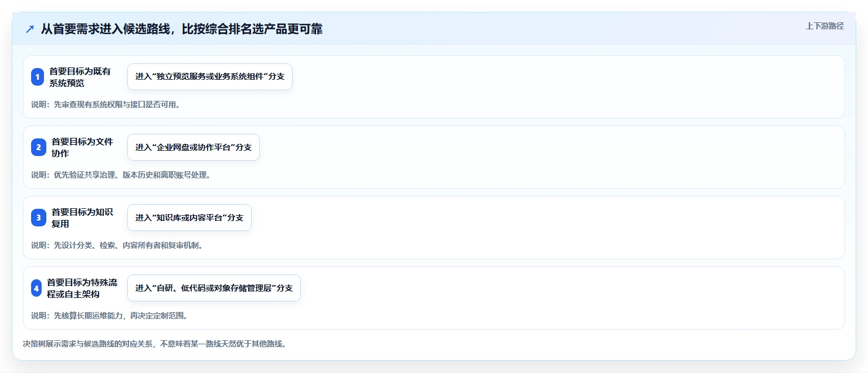Screen dimensions: 868x373
Task: Open the 知识库或内容平台 branch
Action: [x=189, y=218]
